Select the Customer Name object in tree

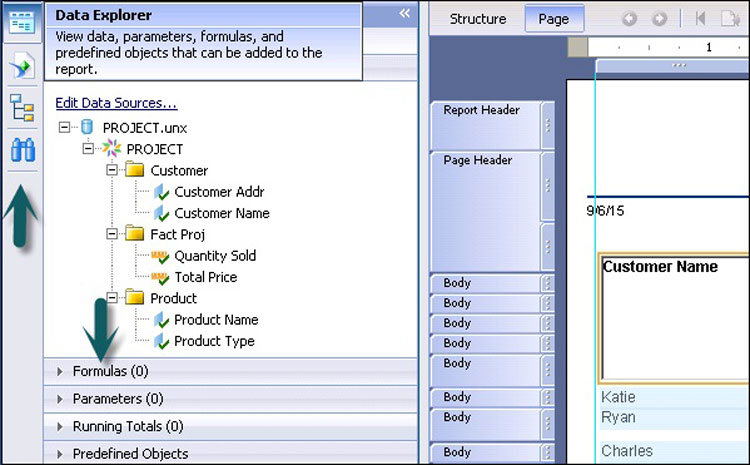click(221, 213)
